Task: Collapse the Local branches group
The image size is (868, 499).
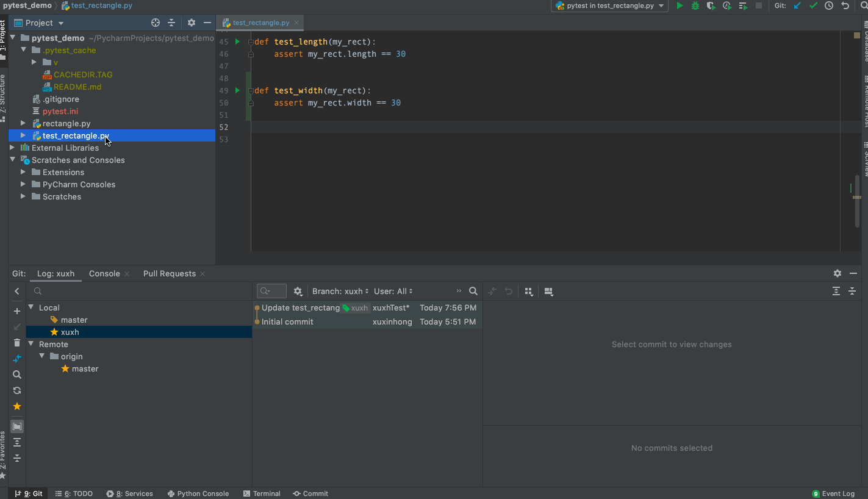Action: point(32,308)
